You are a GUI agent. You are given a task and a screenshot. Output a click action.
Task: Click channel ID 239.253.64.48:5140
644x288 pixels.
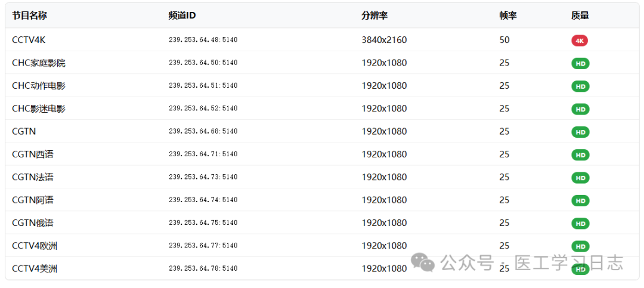(203, 40)
